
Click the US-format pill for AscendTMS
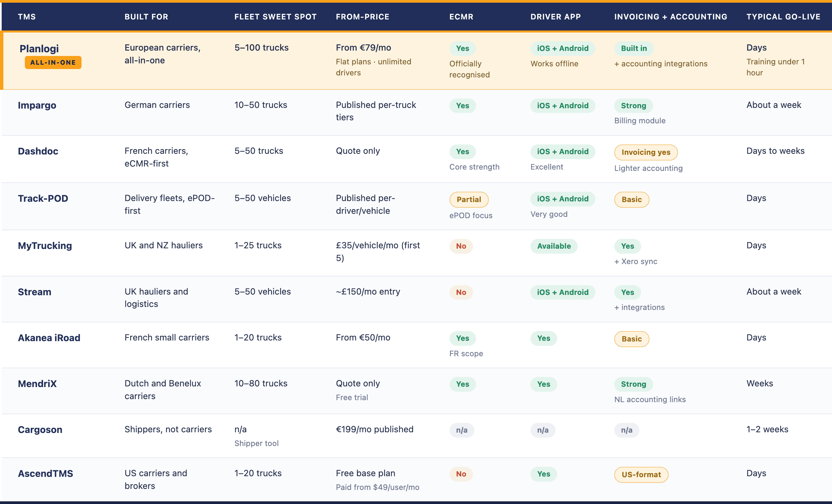(641, 475)
